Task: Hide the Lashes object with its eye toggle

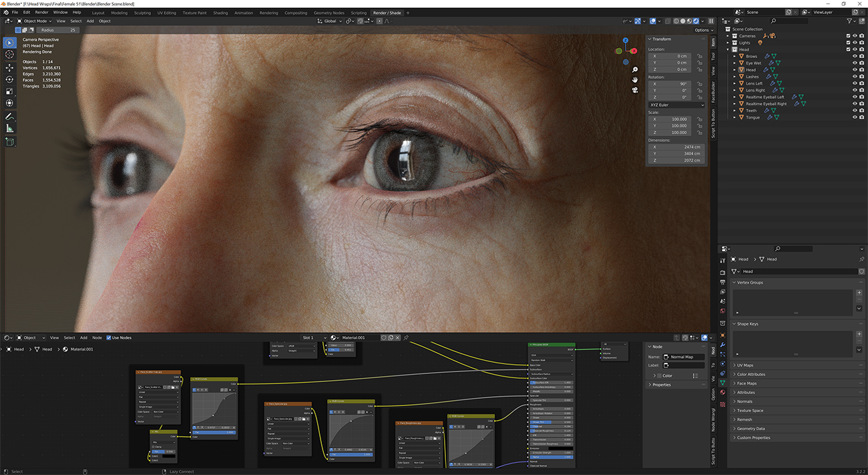Action: 855,76
